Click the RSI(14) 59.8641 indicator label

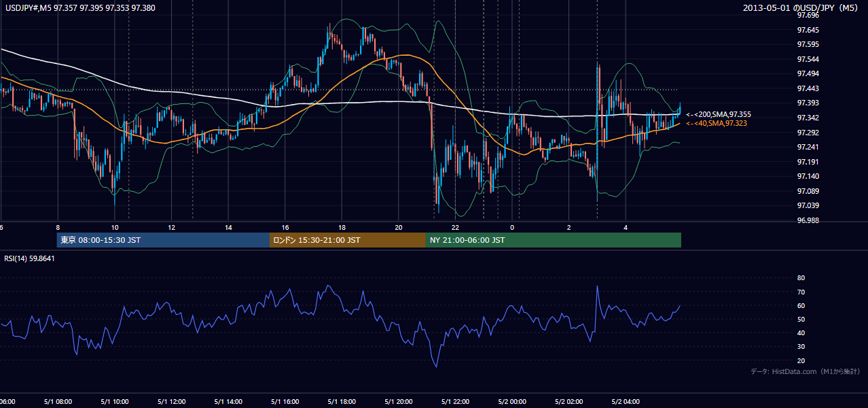[30, 258]
